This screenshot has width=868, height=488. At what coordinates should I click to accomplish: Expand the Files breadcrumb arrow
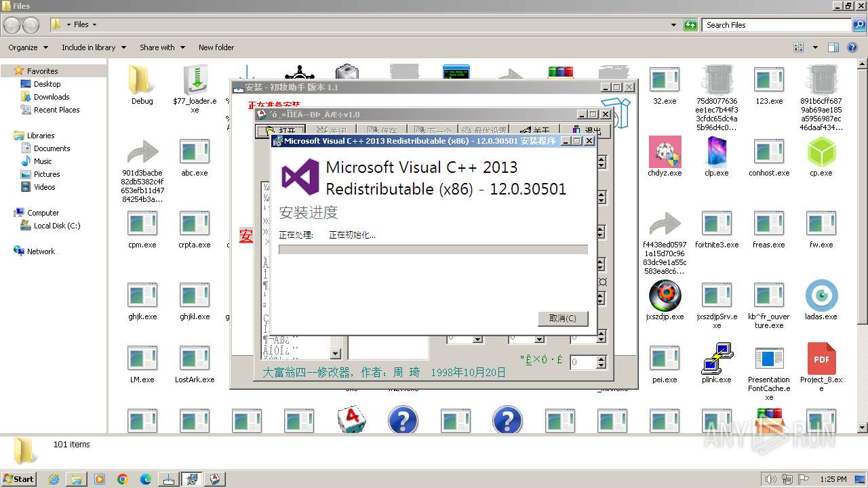(x=94, y=25)
